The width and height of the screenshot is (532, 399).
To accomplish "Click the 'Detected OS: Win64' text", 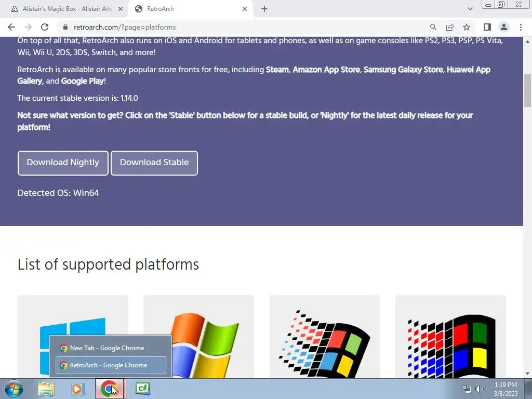I will coord(58,193).
